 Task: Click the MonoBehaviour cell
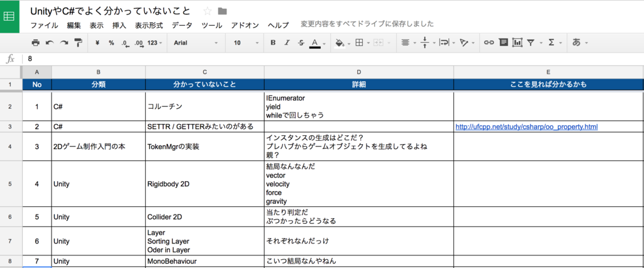point(205,261)
